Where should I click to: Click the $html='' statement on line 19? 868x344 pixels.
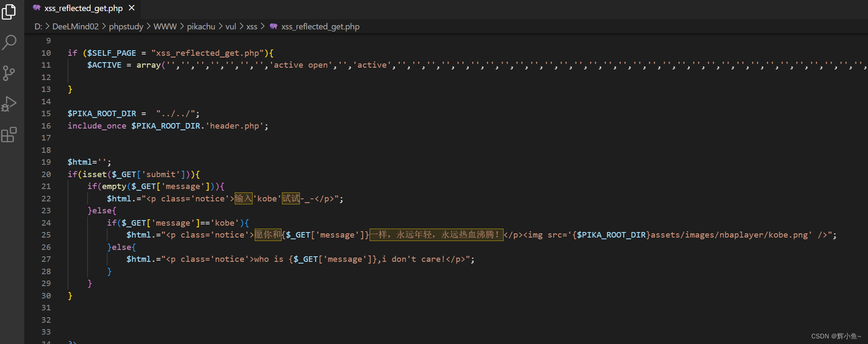click(89, 162)
